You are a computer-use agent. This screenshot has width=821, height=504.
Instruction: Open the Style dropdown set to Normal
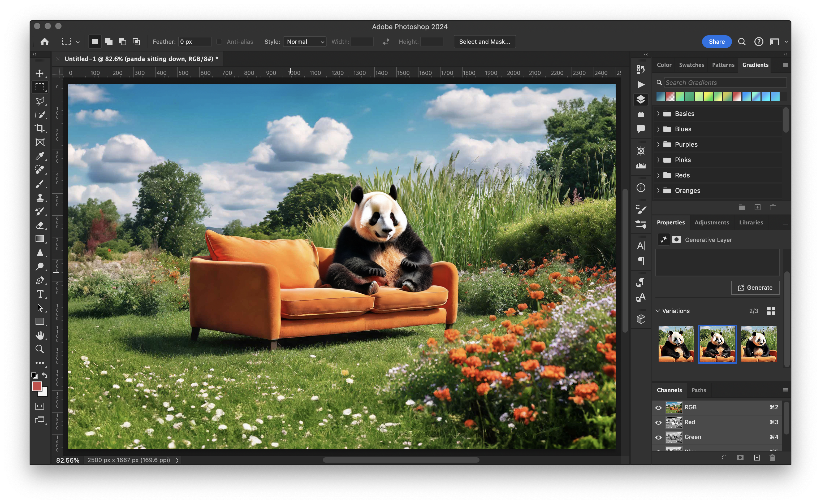[x=304, y=42]
